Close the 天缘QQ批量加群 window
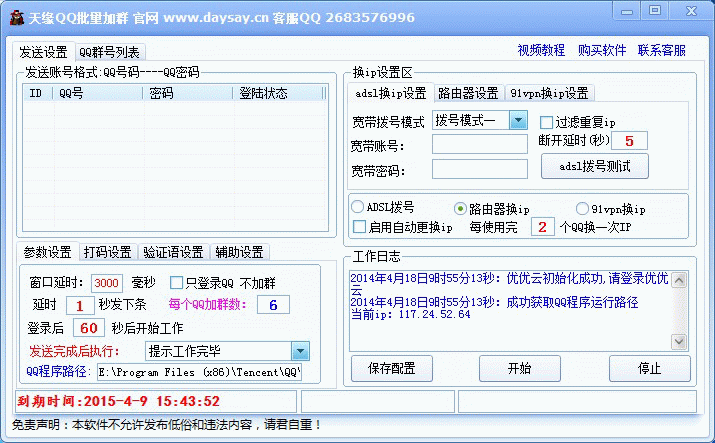Image resolution: width=715 pixels, height=443 pixels. 691,11
